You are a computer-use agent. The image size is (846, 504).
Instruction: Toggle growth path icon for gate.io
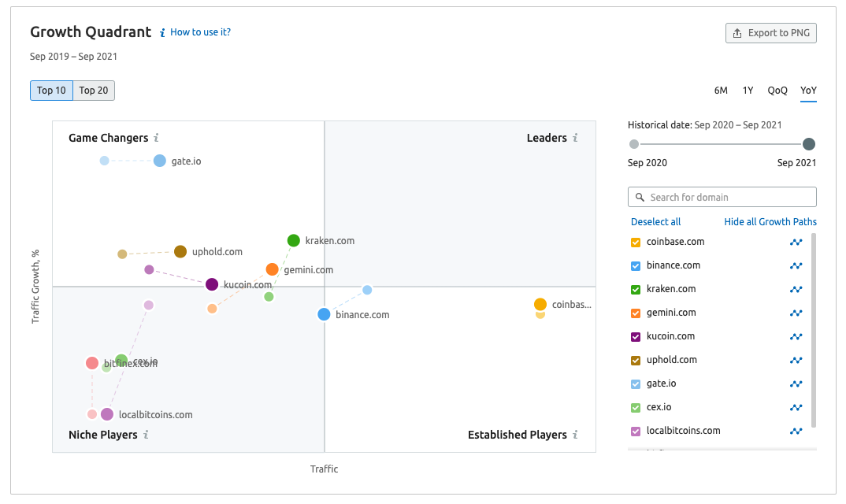796,384
